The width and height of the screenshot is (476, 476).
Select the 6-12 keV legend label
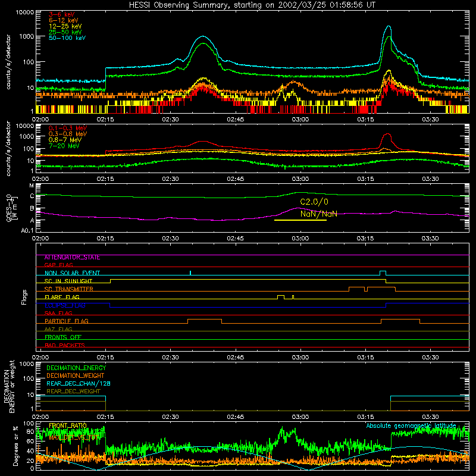click(64, 20)
